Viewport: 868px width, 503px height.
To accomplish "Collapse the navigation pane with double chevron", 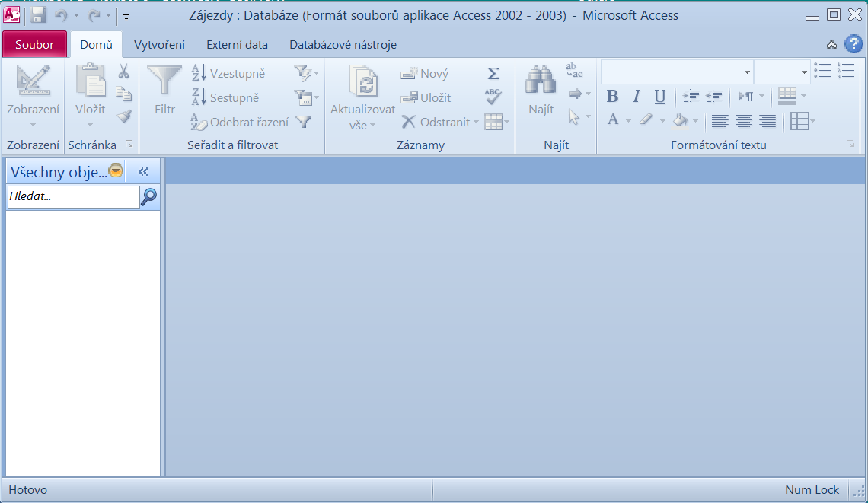I will coord(143,171).
